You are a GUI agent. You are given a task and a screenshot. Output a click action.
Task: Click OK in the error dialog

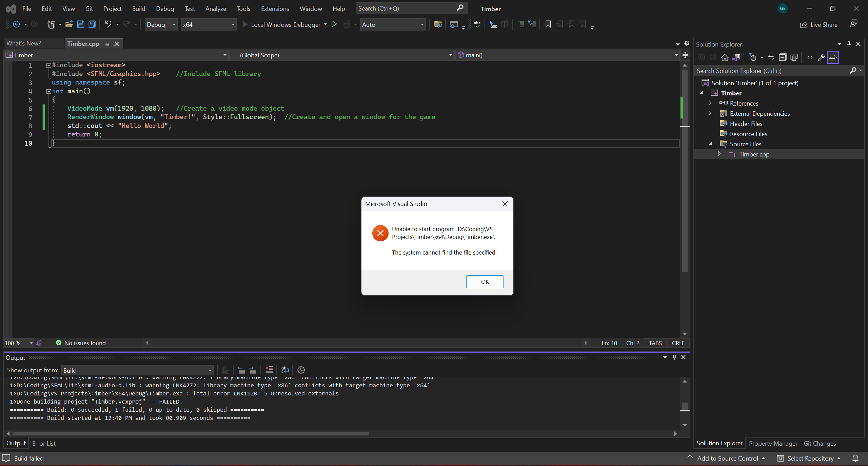(485, 281)
